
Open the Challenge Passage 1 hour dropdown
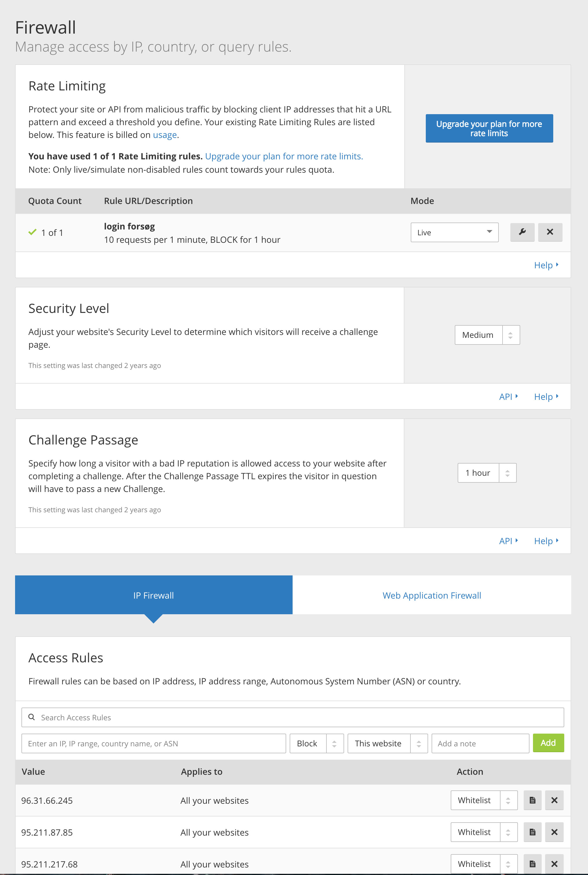487,473
